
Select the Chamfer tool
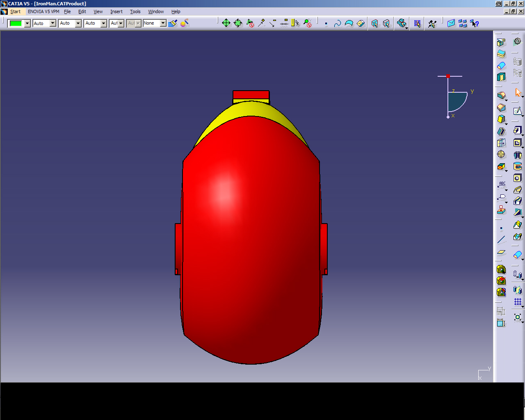[x=501, y=107]
